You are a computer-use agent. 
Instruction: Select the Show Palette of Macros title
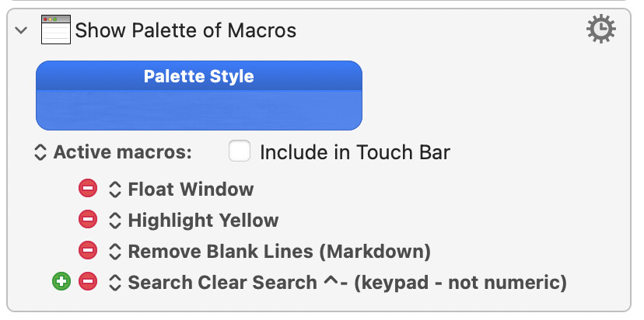[185, 31]
